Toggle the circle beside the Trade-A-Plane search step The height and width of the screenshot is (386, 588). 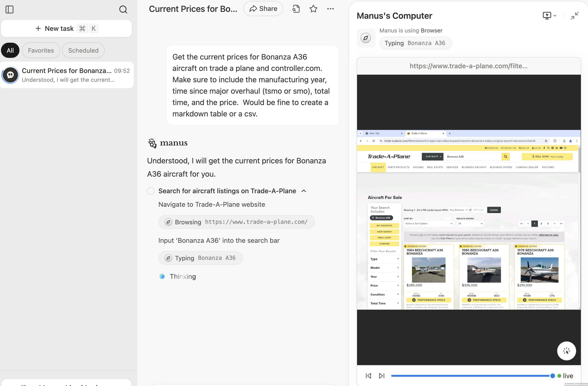tap(151, 191)
